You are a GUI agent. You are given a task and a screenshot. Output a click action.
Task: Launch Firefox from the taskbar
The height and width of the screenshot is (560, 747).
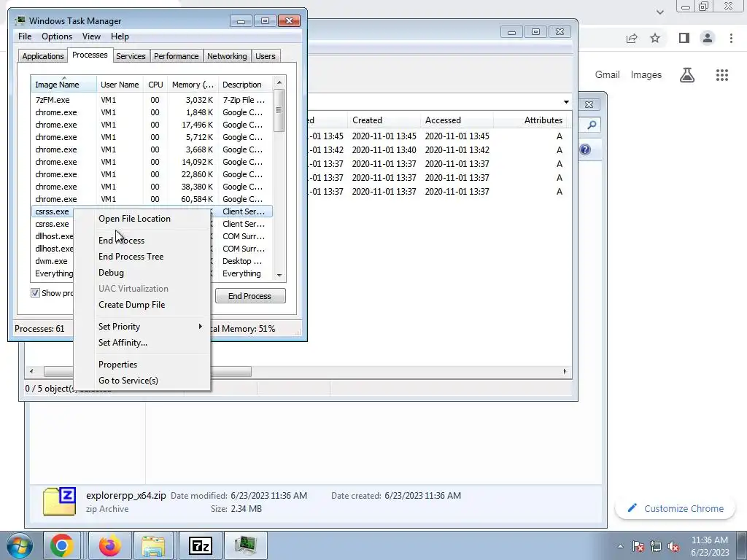coord(110,545)
